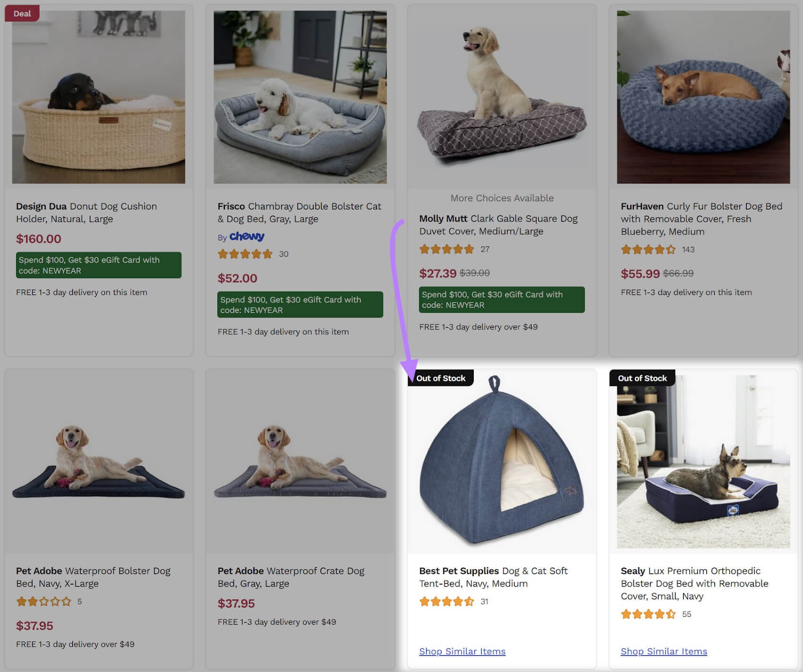Screen dimensions: 803x672
Task: Click the NEWYEAR promo banner under Molly Mutt
Action: tap(501, 300)
